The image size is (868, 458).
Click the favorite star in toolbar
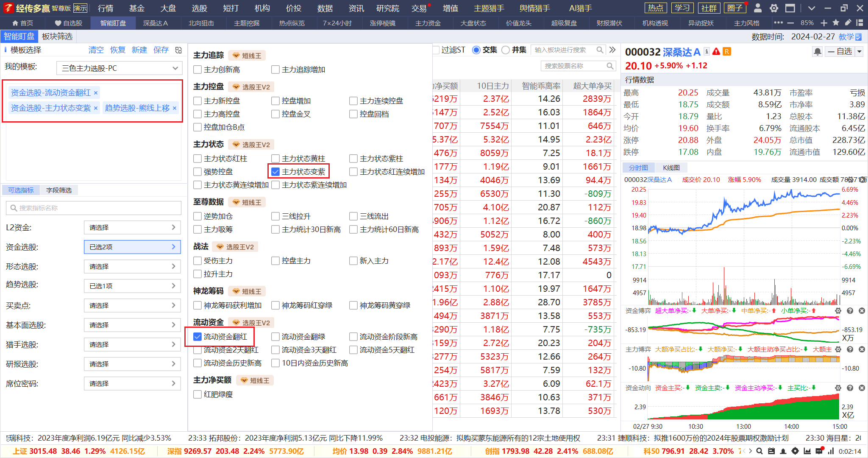836,23
